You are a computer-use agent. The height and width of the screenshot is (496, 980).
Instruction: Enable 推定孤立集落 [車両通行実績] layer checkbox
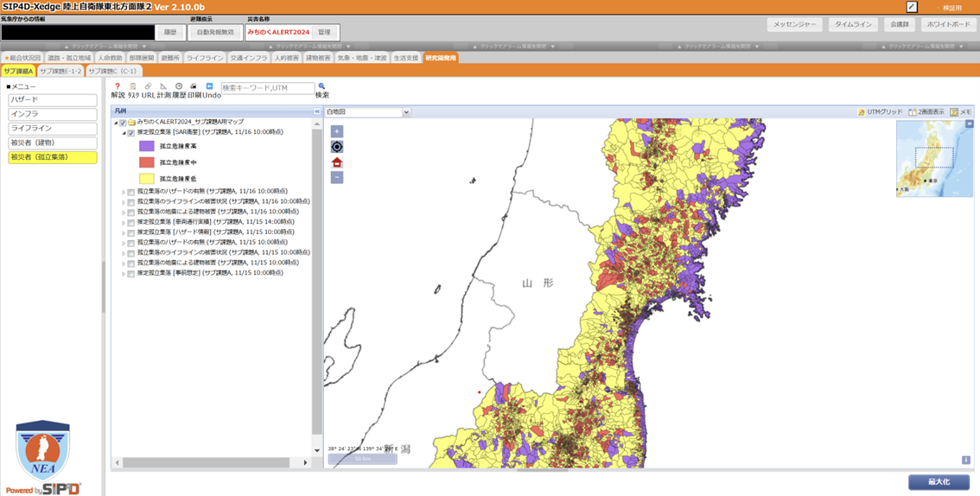[131, 222]
